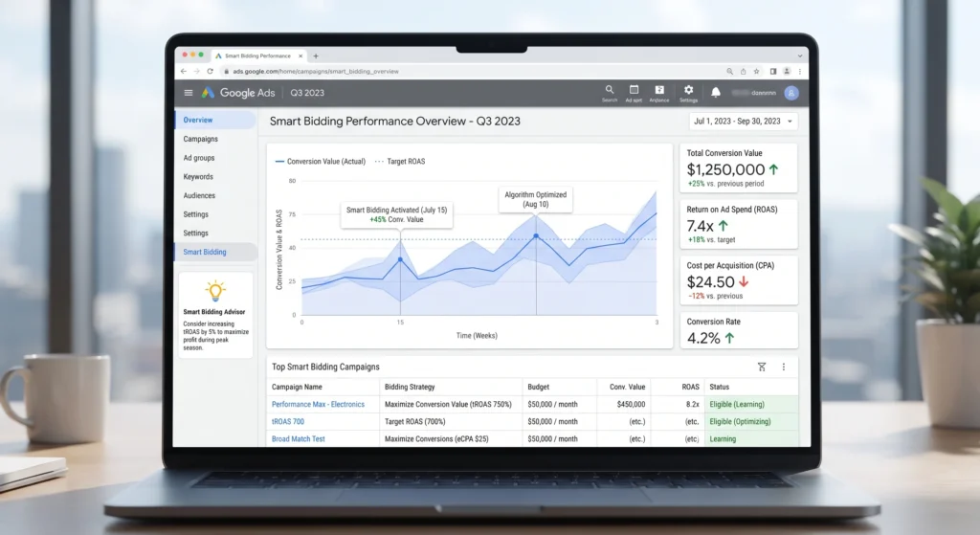Viewport: 980px width, 535px height.
Task: Click the lock icon in address bar
Action: click(226, 71)
